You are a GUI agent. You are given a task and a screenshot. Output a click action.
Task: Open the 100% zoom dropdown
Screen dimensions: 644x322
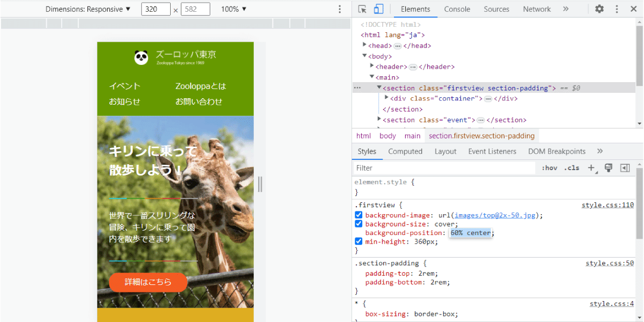pos(234,9)
